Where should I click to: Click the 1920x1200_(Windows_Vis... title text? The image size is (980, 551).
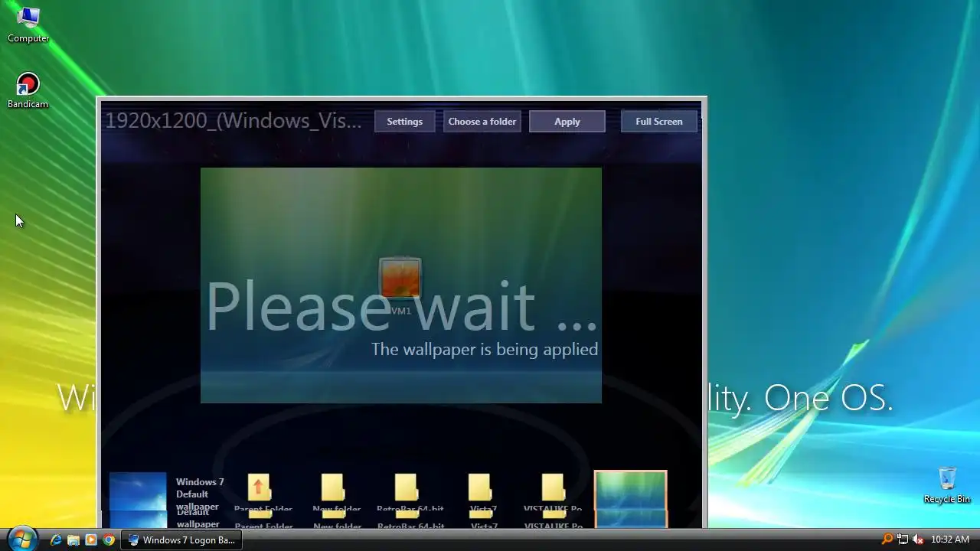tap(234, 121)
